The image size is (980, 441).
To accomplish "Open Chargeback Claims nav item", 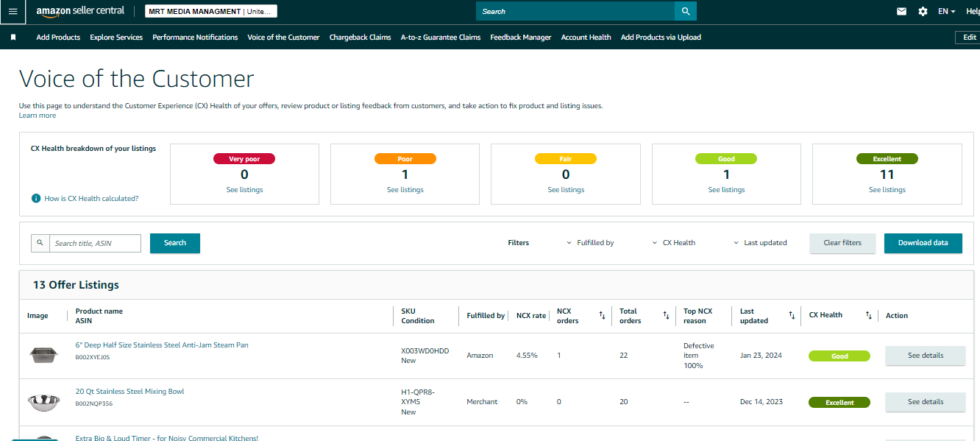I will coord(361,38).
